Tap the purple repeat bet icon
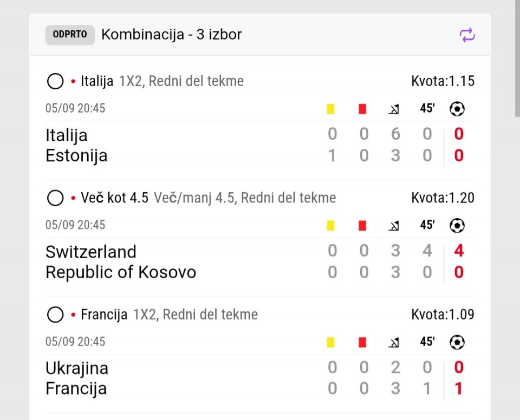Screen dimensions: 520x420 [467, 35]
